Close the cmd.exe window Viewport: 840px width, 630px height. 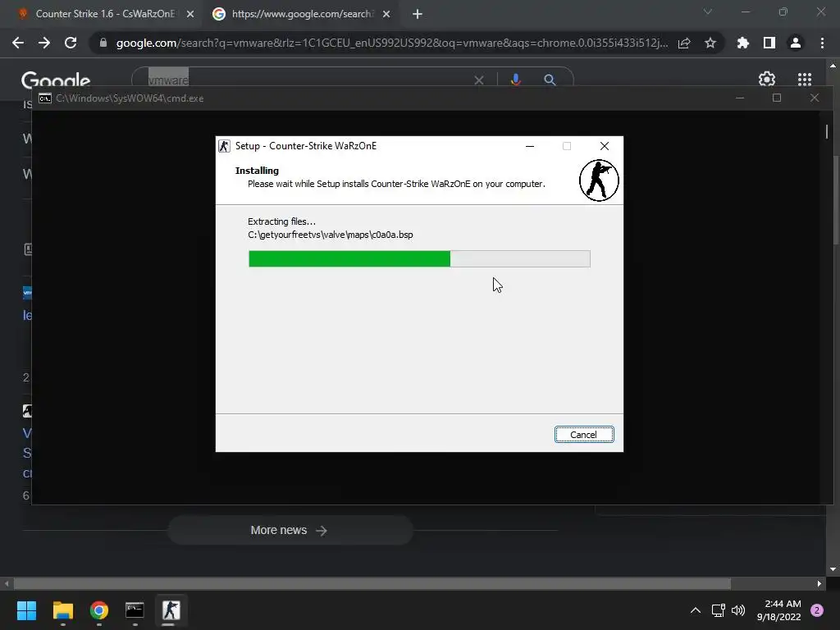click(815, 98)
